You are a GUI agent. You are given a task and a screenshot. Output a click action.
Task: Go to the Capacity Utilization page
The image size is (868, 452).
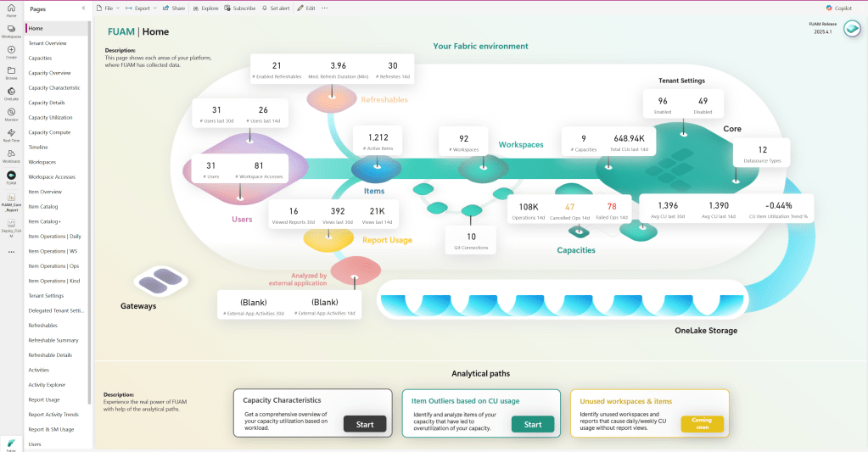click(x=50, y=117)
